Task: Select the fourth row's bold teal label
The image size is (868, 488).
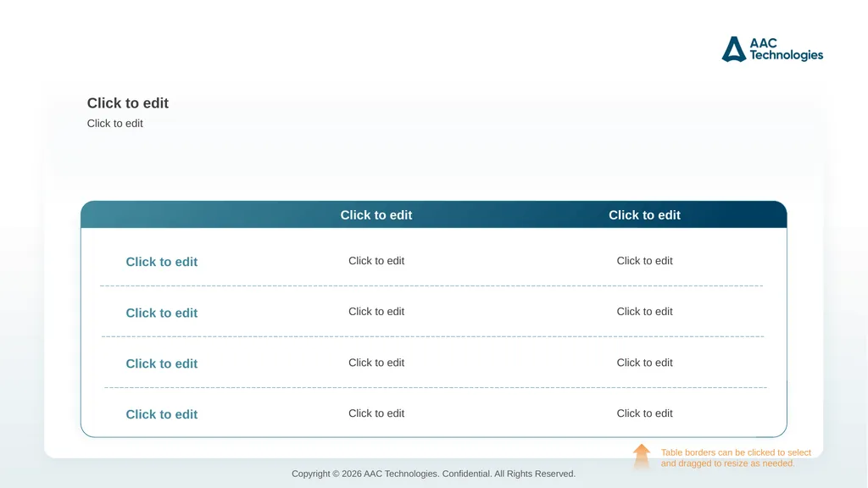Action: (162, 414)
